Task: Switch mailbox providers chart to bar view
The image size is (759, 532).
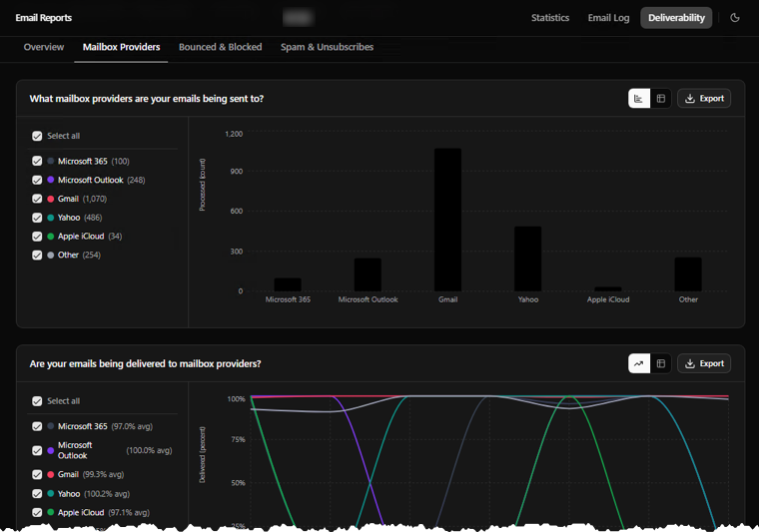Action: pos(639,99)
